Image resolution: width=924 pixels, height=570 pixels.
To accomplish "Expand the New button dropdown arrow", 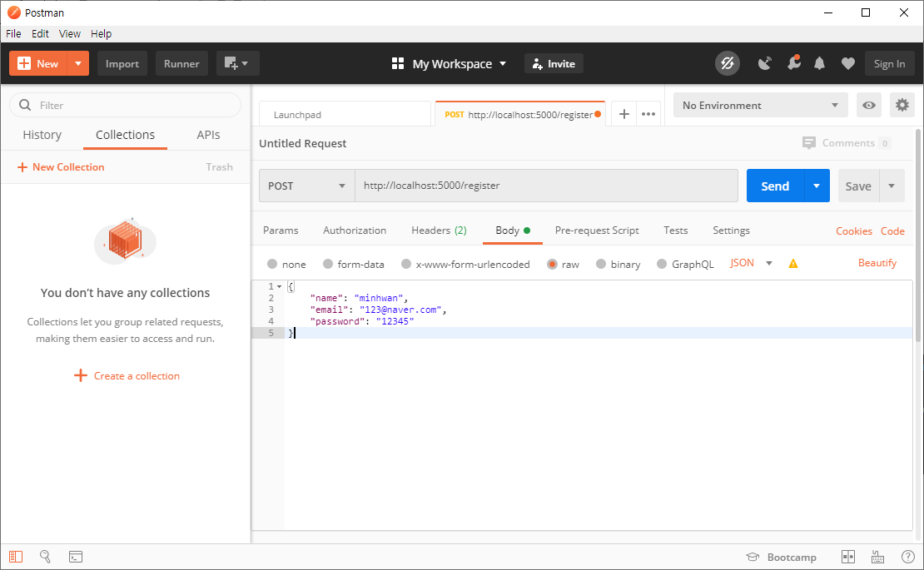I will [78, 63].
